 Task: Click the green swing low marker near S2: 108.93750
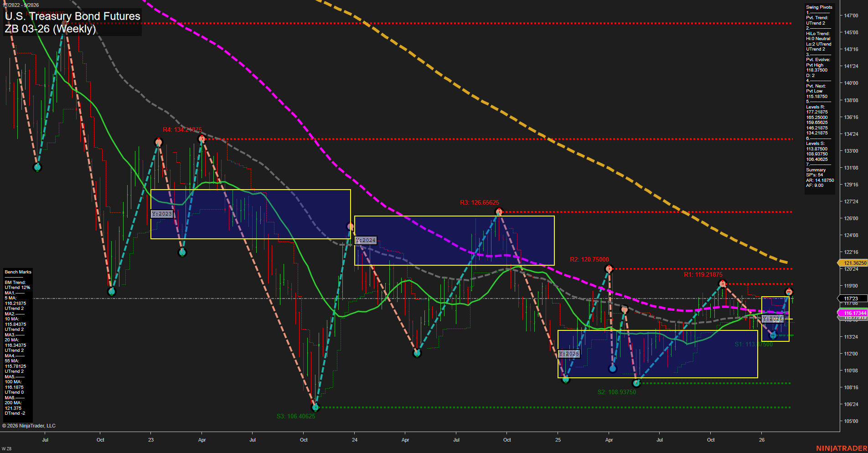coord(636,384)
